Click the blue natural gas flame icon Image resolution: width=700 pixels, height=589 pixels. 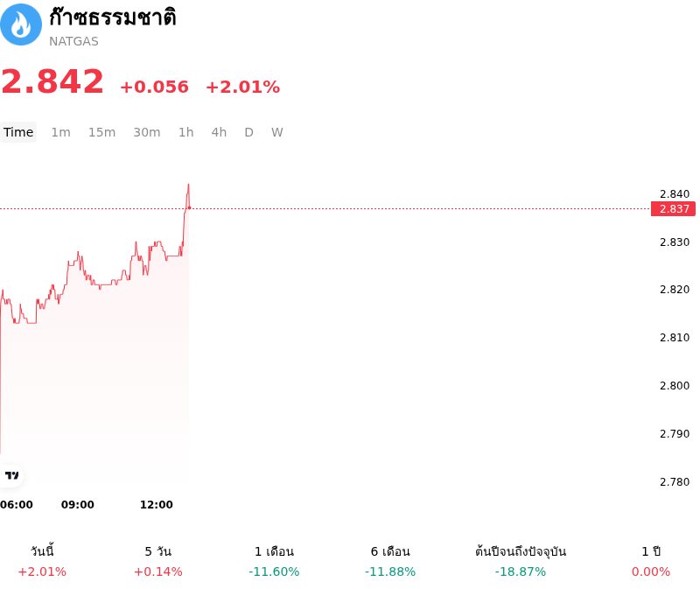coord(20,25)
